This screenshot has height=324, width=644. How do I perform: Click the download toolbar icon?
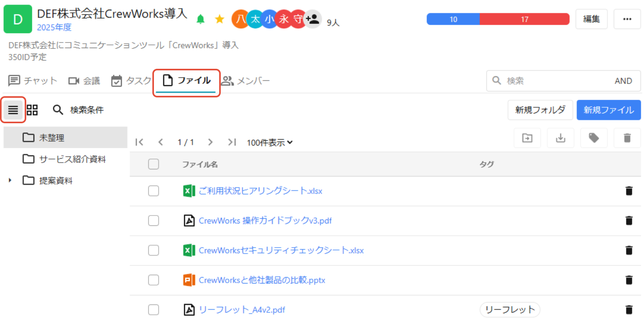pyautogui.click(x=561, y=138)
